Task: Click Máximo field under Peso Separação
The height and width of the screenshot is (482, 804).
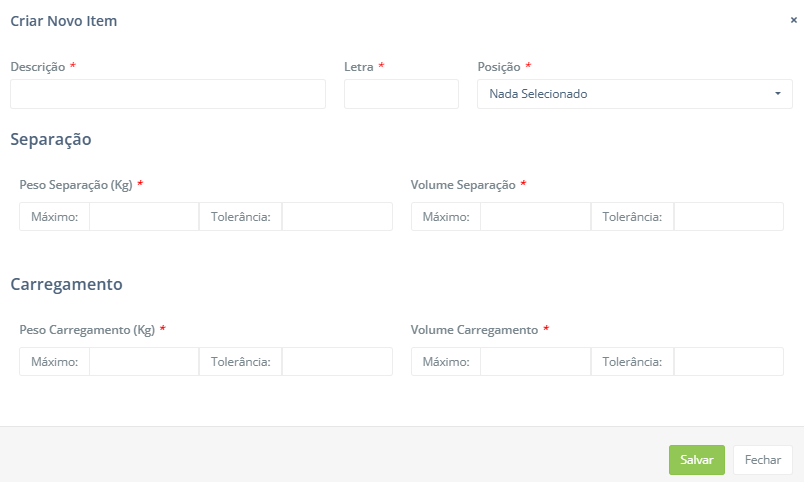Action: click(x=144, y=217)
